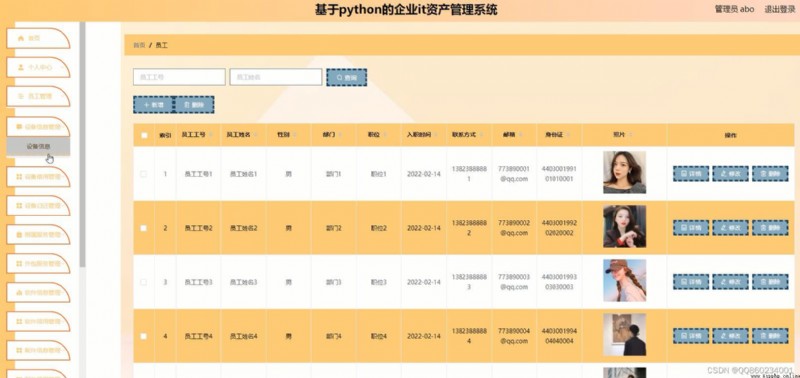Image resolution: width=800 pixels, height=378 pixels.
Task: Click email cell 773890004@qq.com
Action: [514, 336]
